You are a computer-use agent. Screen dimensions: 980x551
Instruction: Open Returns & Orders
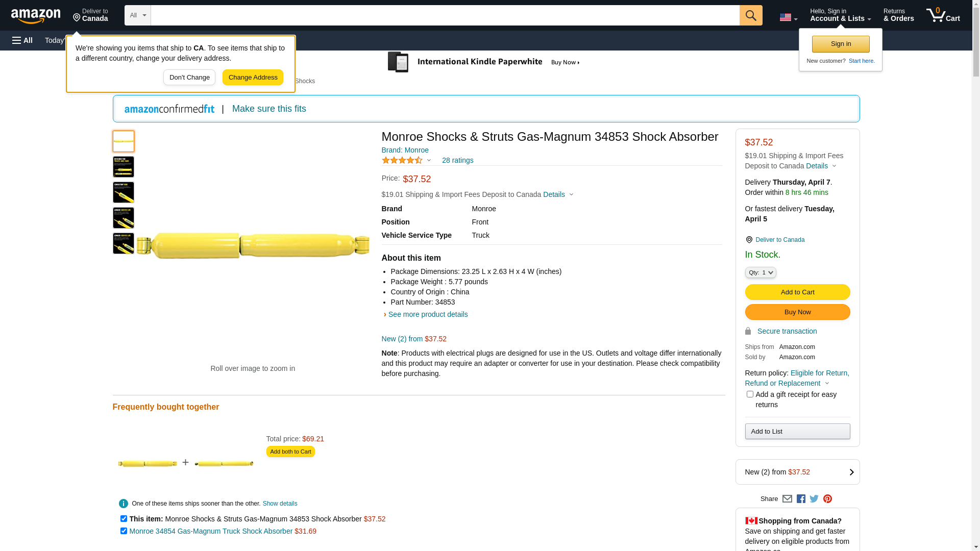pos(898,15)
